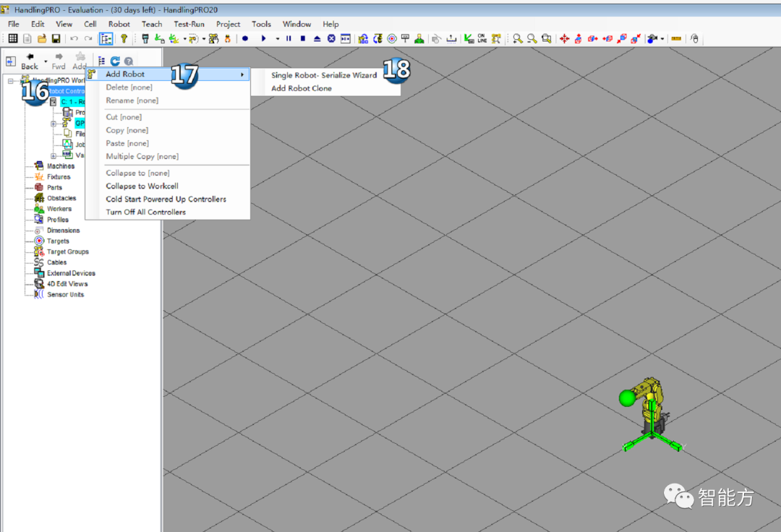Open the run panel window icon
Screen dimensions: 781x532
[346, 38]
